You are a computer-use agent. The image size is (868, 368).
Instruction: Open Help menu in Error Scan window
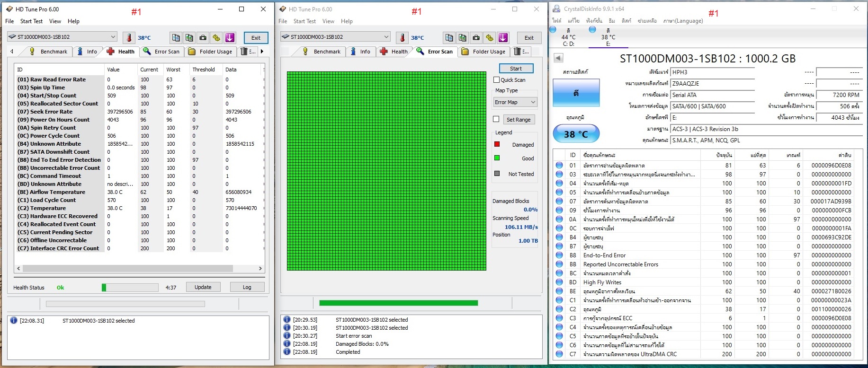pyautogui.click(x=347, y=21)
